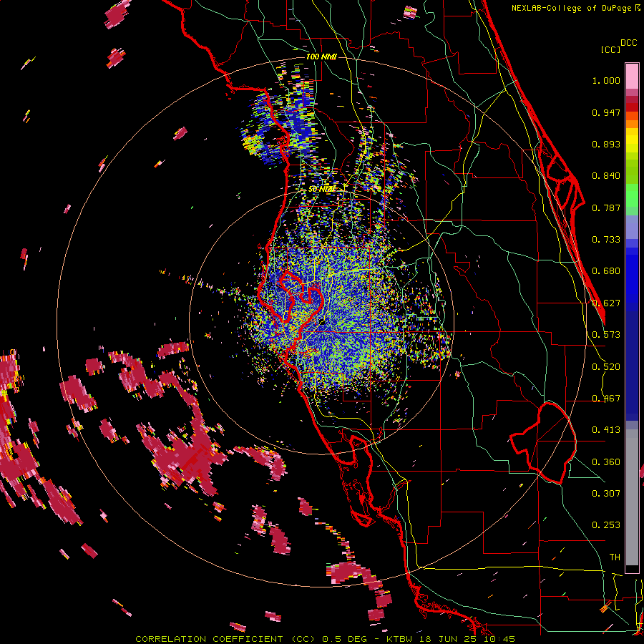
Task: Click the 0.360 scale value
Action: coord(606,462)
